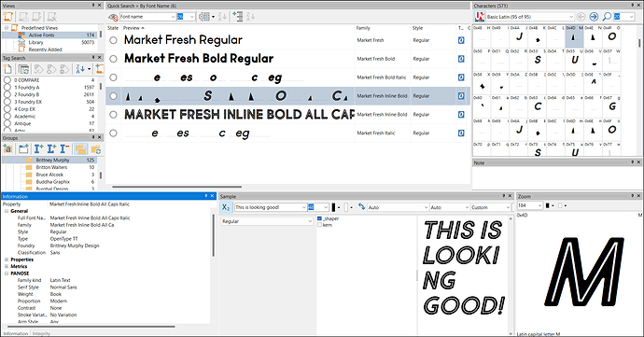
Task: Click the new tag icon in Tag Search
Action: tap(7, 69)
